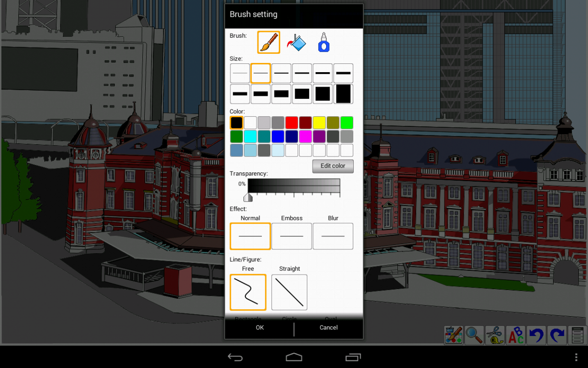Open the scissors and tape cut tool
This screenshot has height=368, width=588.
pos(495,335)
